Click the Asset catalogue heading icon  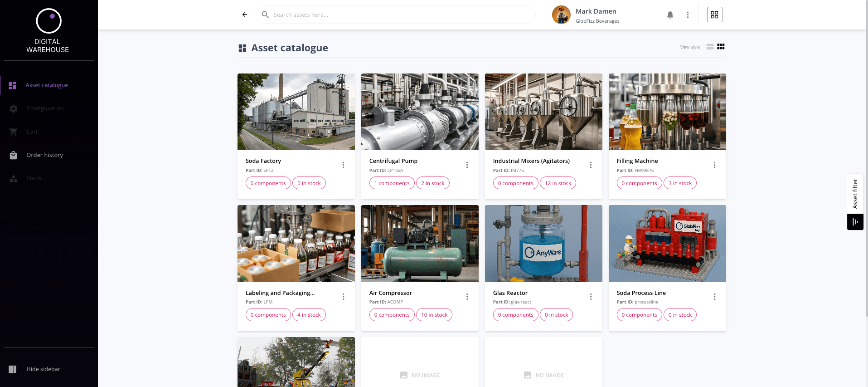click(242, 48)
